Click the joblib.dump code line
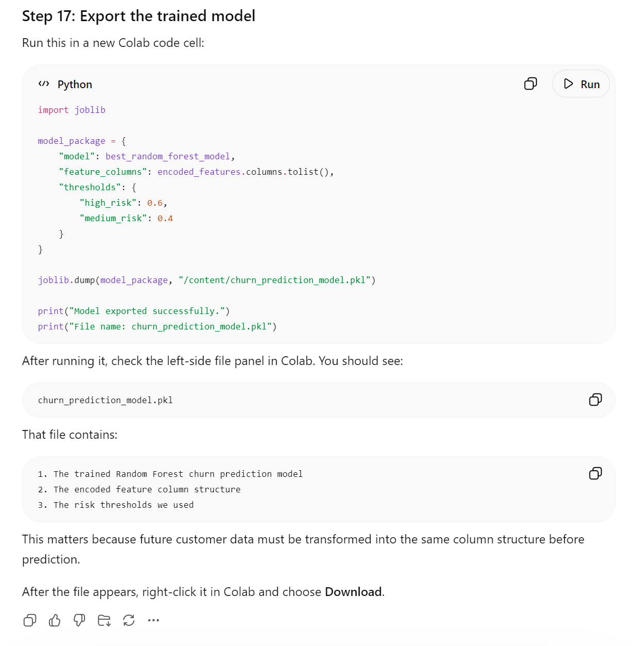The image size is (644, 646). coord(207,280)
